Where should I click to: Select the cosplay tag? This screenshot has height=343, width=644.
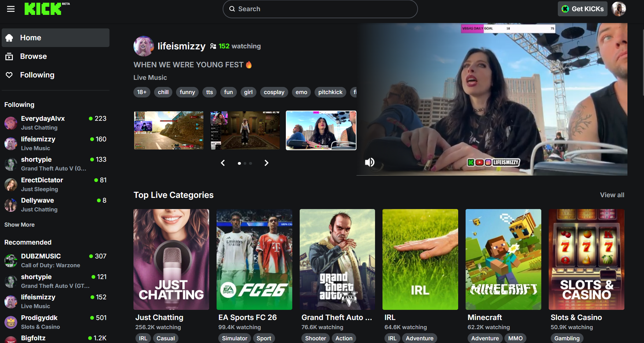point(274,92)
